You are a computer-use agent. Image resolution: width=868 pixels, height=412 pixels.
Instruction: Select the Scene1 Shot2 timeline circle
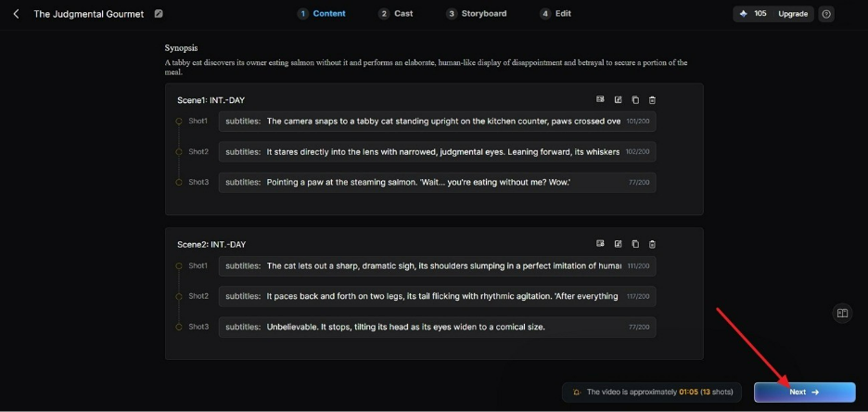pyautogui.click(x=179, y=152)
